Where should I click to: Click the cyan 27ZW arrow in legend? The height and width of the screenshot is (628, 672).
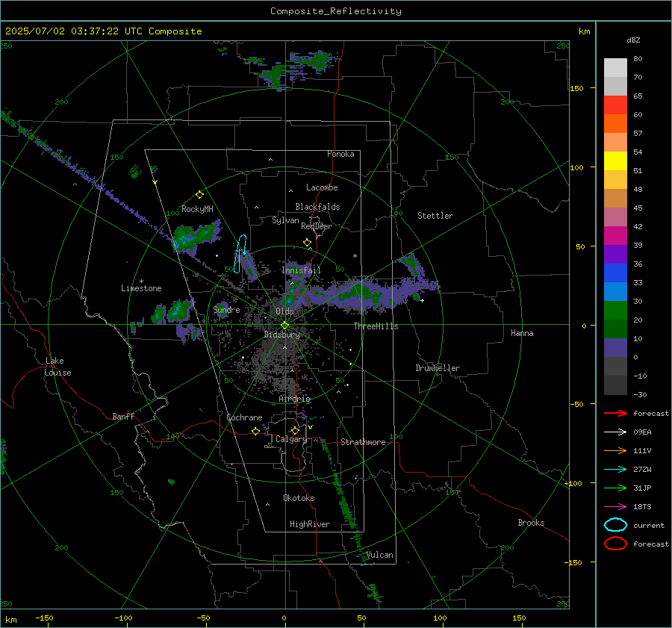pyautogui.click(x=615, y=470)
